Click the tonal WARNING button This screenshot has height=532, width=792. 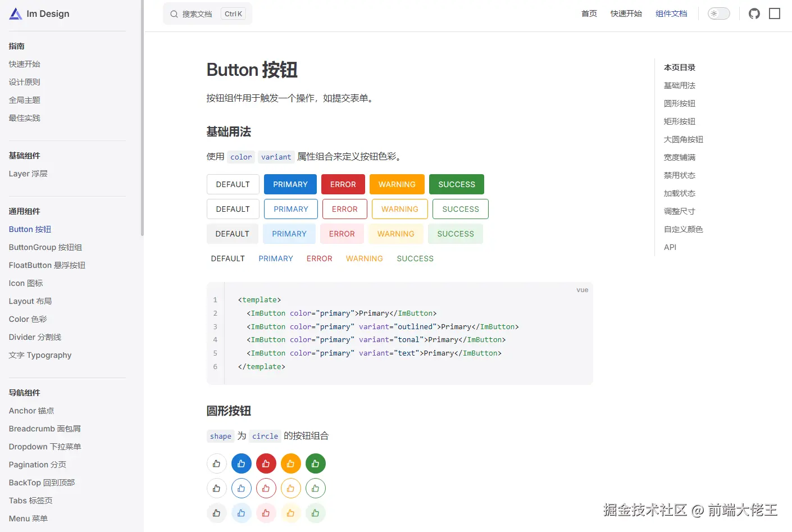point(396,234)
